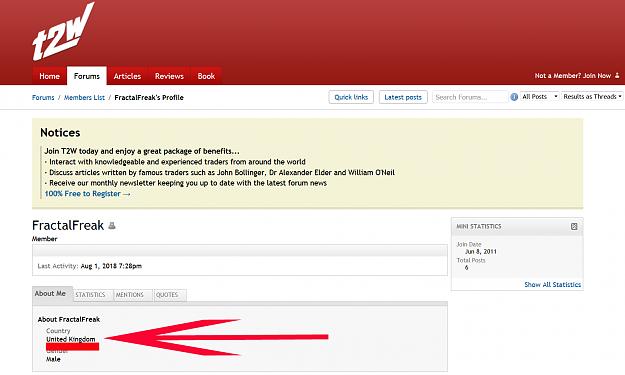
Task: Click the Last Activity date Aug 1, 2018
Action: tap(111, 266)
